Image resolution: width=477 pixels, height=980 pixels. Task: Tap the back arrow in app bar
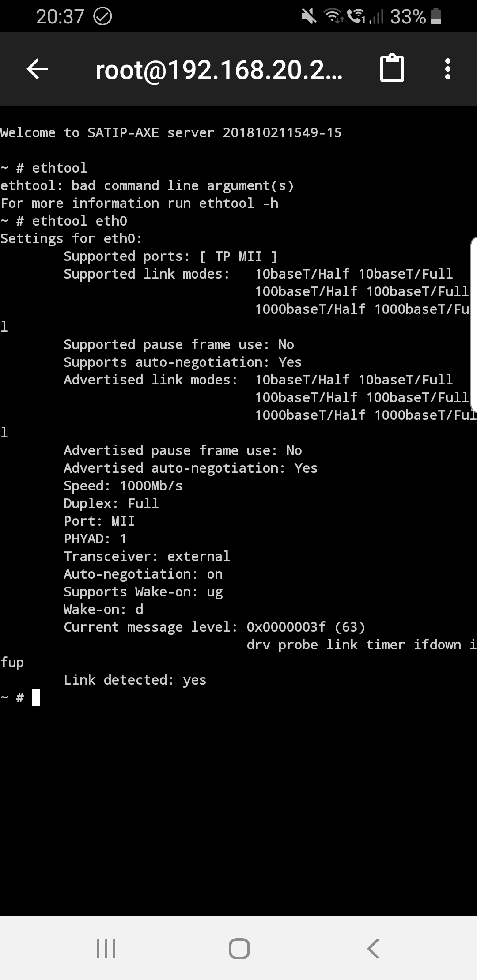(x=38, y=69)
